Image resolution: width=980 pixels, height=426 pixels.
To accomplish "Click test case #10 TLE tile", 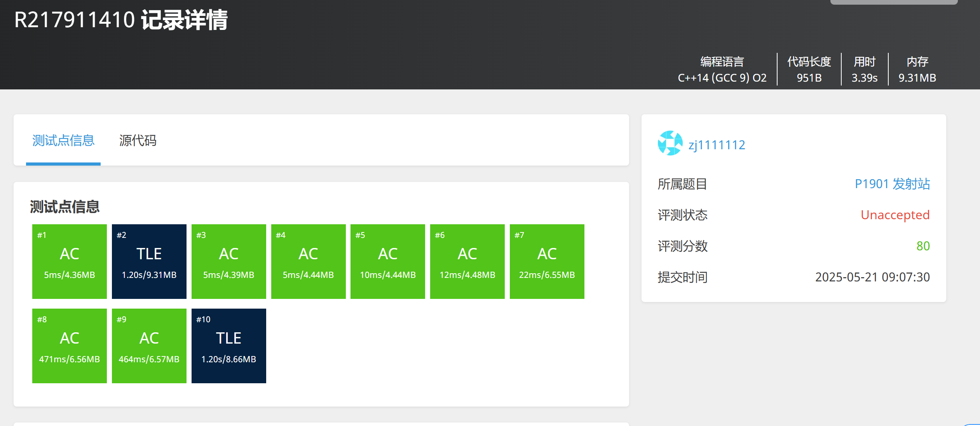I will pos(229,346).
